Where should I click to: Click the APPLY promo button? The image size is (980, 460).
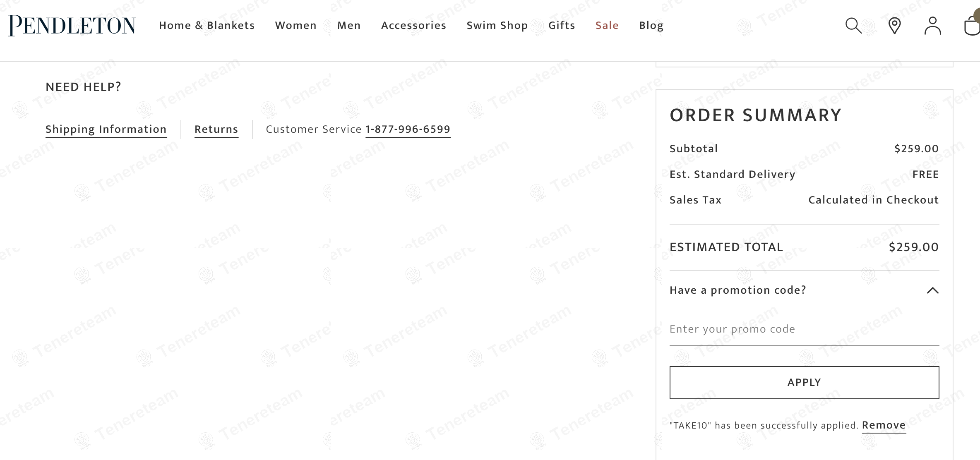click(x=804, y=383)
